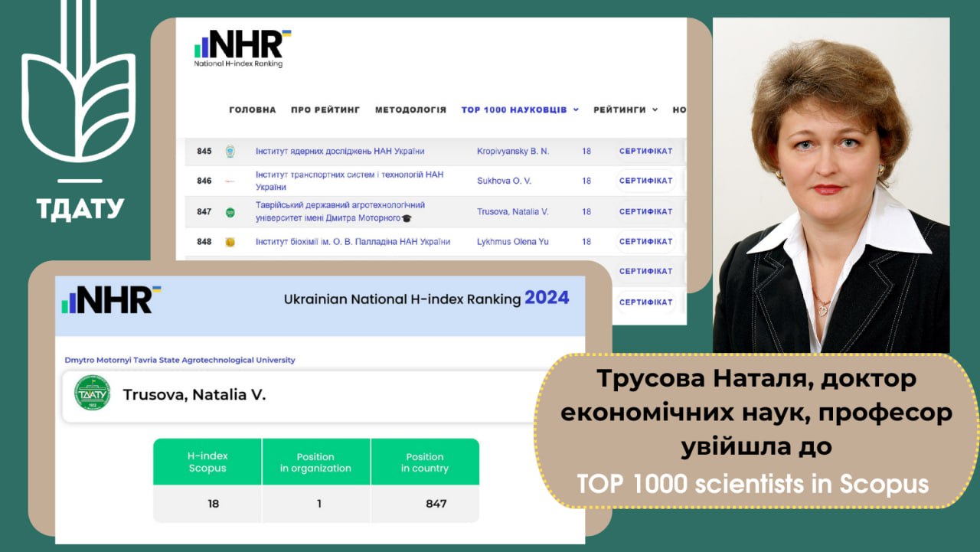The image size is (980, 552).
Task: Click Trusova, Natalia V. in the ranking table
Action: point(513,212)
